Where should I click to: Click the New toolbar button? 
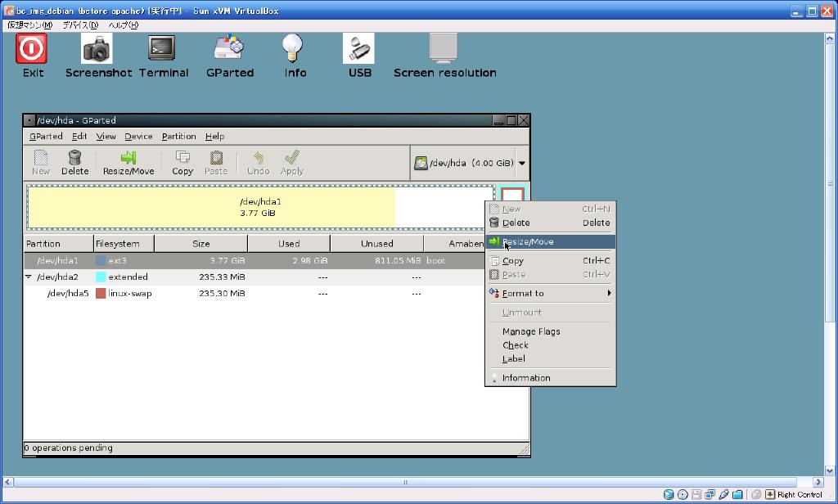(41, 163)
